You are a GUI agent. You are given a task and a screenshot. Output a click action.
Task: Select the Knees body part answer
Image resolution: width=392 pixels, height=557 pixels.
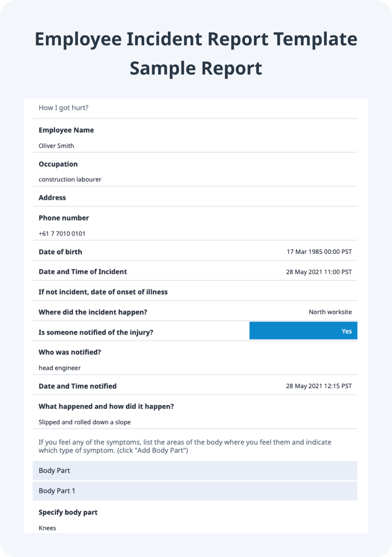pyautogui.click(x=47, y=528)
